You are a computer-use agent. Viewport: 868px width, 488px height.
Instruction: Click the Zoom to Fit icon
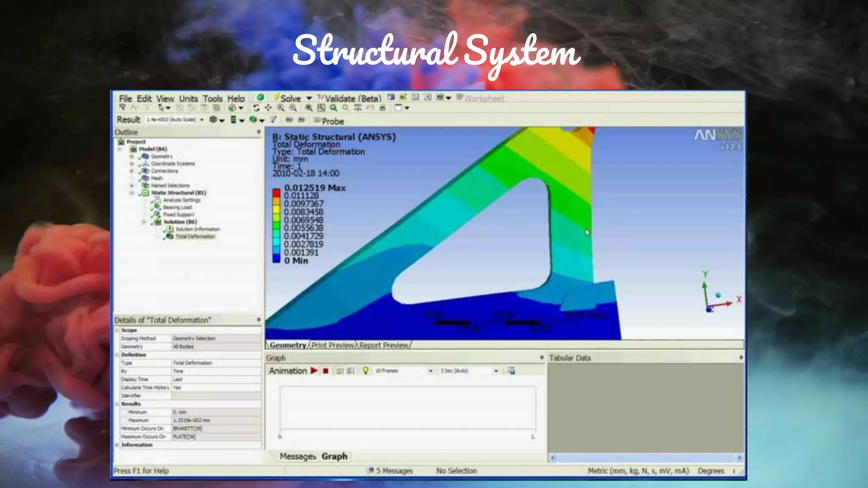pos(309,108)
